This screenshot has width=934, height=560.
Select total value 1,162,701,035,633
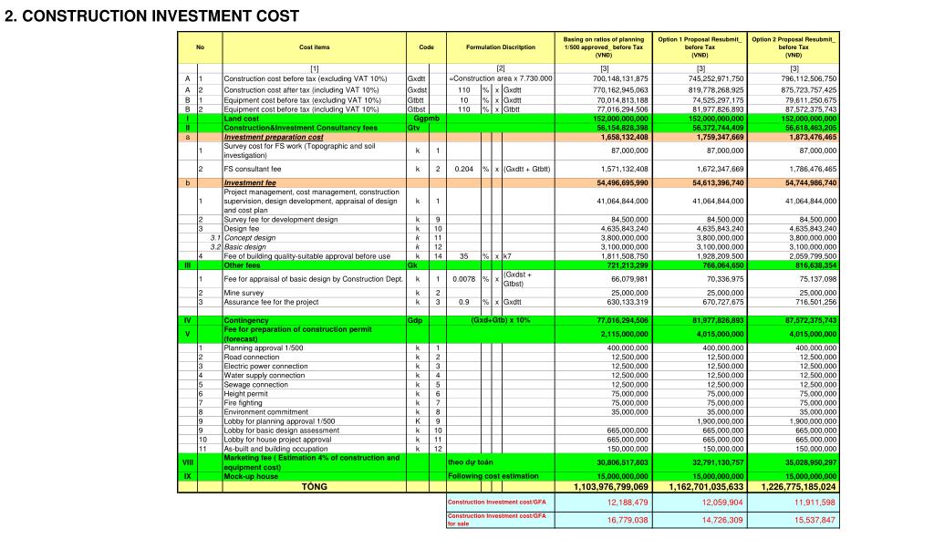tap(706, 487)
